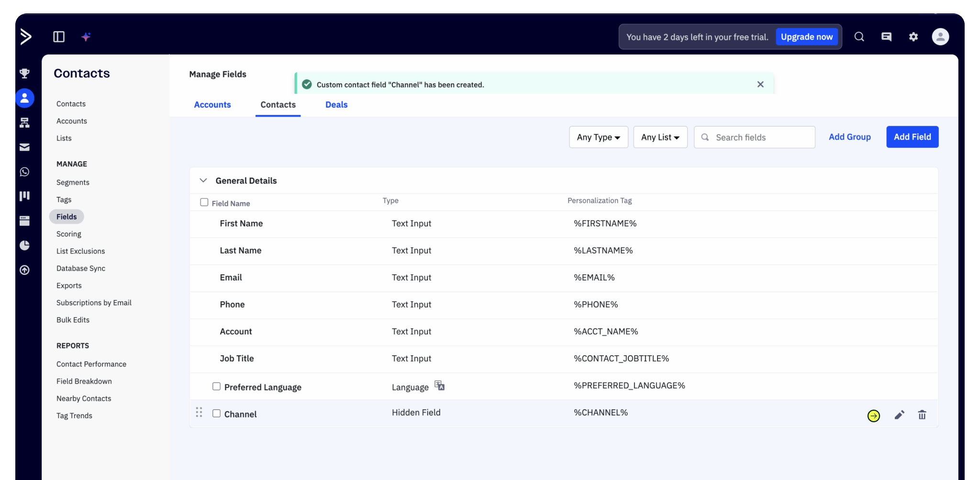Open the Any Type dropdown

(x=599, y=137)
